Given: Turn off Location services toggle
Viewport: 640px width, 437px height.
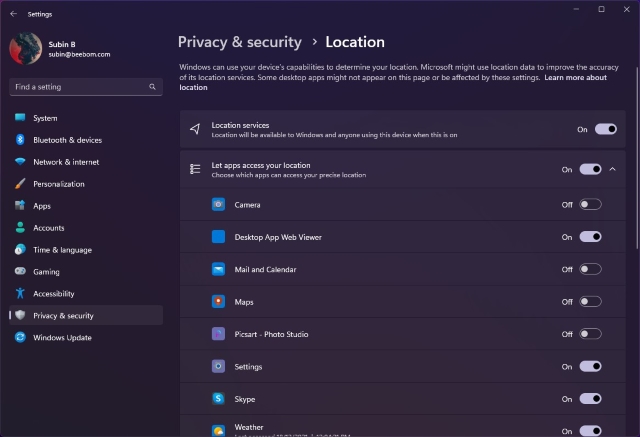Looking at the screenshot, I should point(605,129).
